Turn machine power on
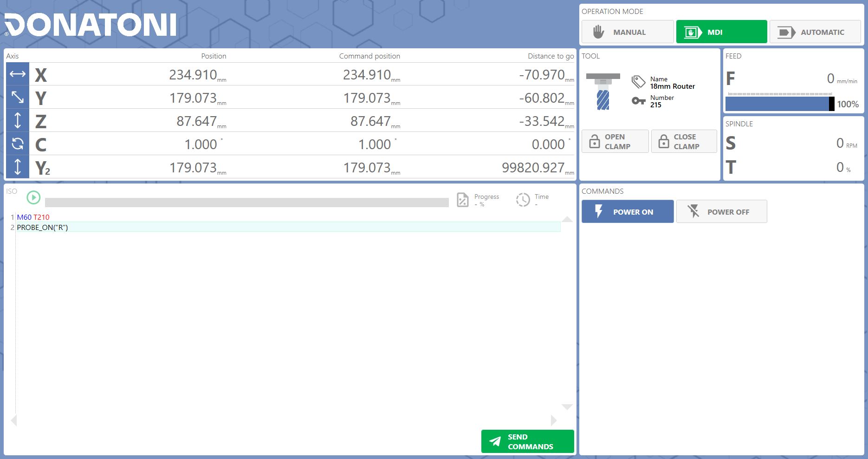The image size is (868, 459). [x=628, y=211]
